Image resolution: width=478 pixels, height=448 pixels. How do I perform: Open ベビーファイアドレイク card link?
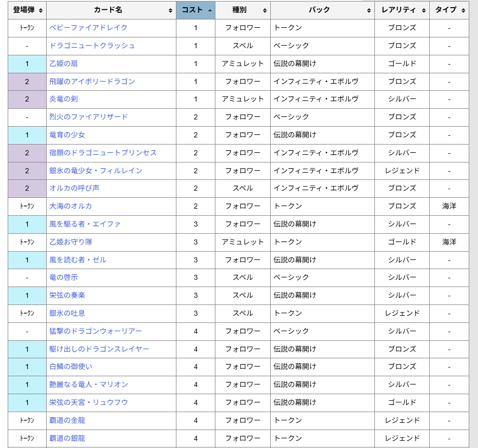click(x=88, y=28)
